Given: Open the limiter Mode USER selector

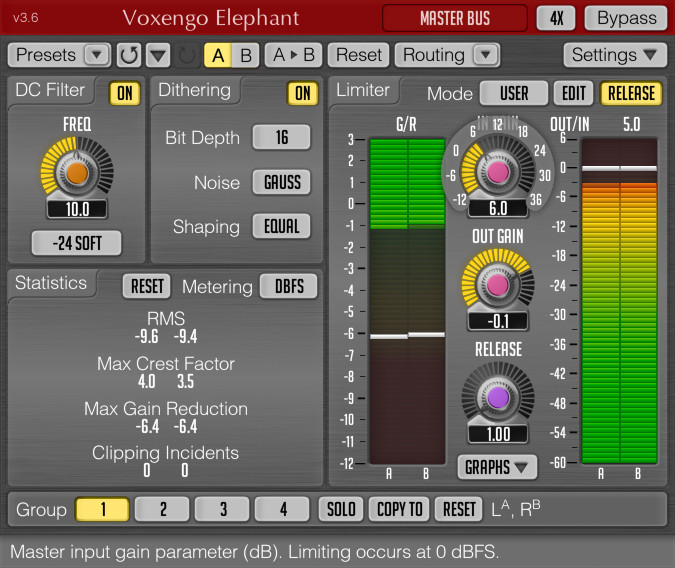Looking at the screenshot, I should point(514,93).
